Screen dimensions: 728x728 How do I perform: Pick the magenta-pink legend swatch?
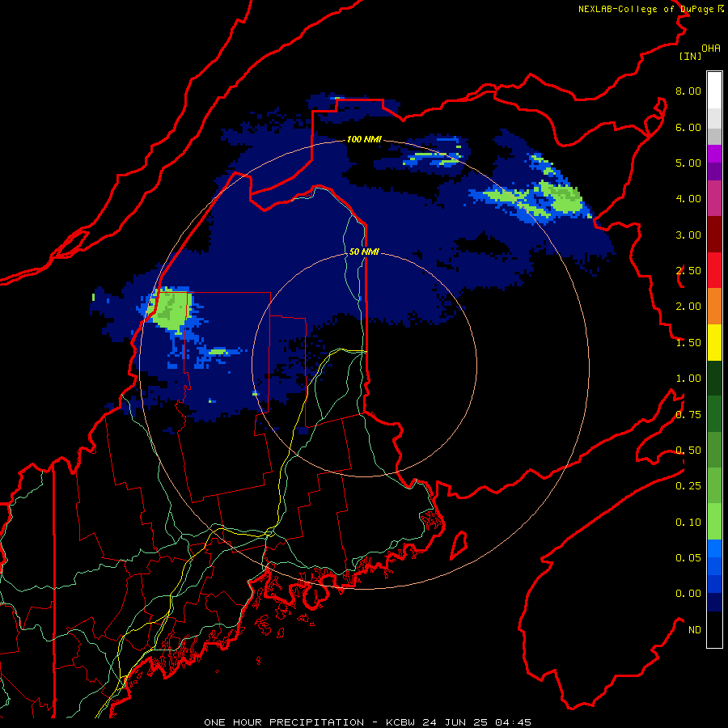click(x=714, y=198)
